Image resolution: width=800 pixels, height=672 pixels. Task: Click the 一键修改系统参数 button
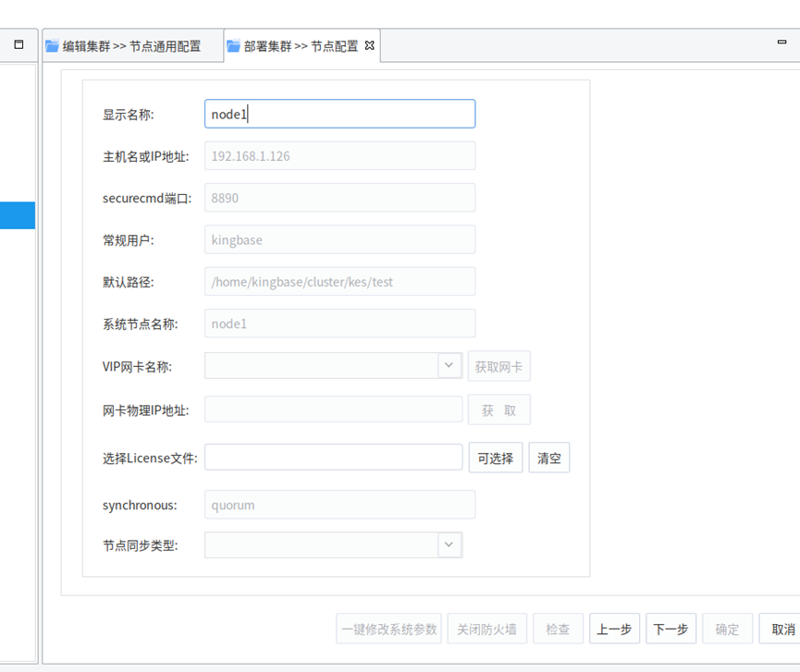[388, 629]
